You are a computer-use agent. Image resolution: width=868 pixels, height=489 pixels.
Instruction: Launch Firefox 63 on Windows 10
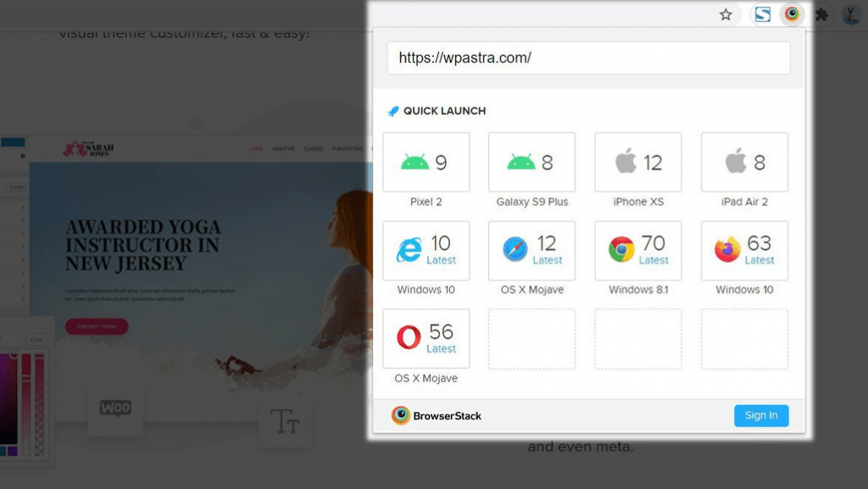pyautogui.click(x=744, y=251)
